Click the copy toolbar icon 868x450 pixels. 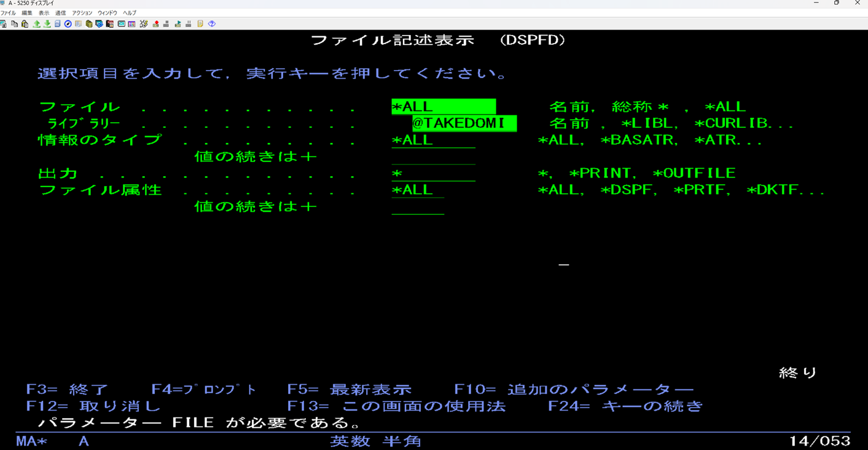14,24
